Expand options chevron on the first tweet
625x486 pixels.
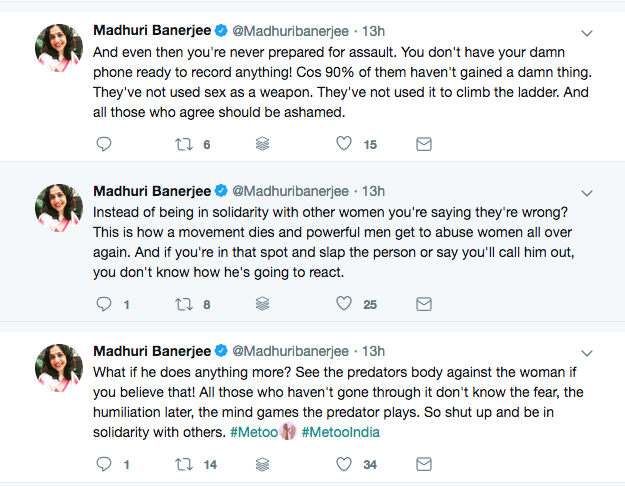588,32
